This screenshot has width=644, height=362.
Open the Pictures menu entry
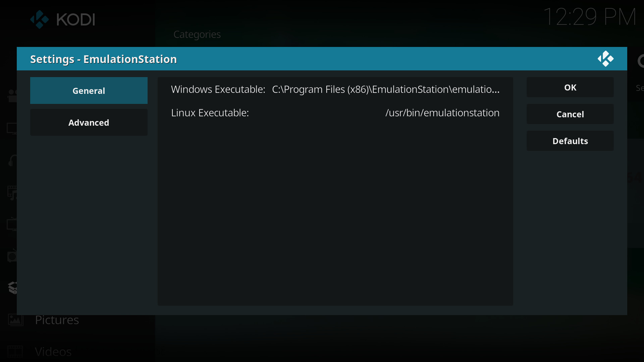(57, 320)
